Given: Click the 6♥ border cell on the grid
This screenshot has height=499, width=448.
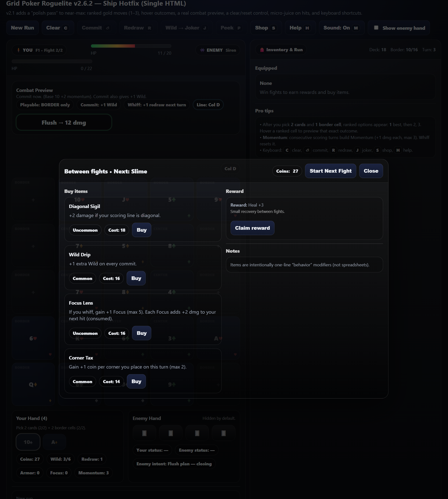Looking at the screenshot, I should point(33,338).
